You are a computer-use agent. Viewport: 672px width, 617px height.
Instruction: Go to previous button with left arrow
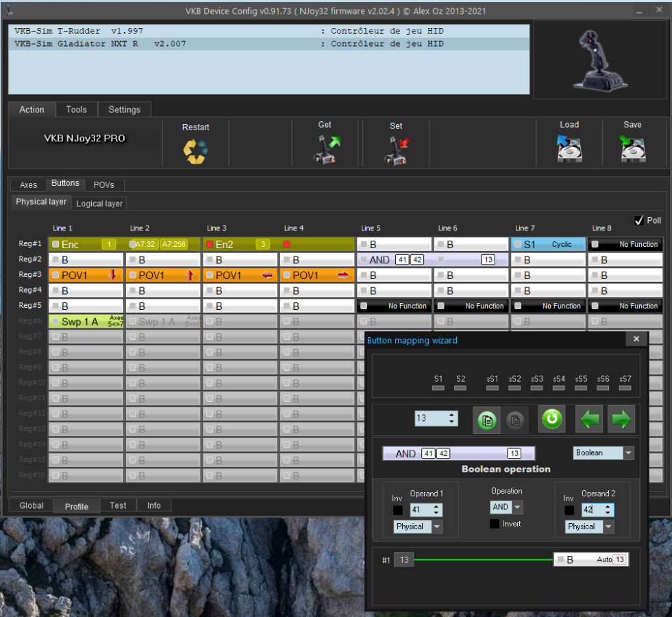tap(589, 420)
